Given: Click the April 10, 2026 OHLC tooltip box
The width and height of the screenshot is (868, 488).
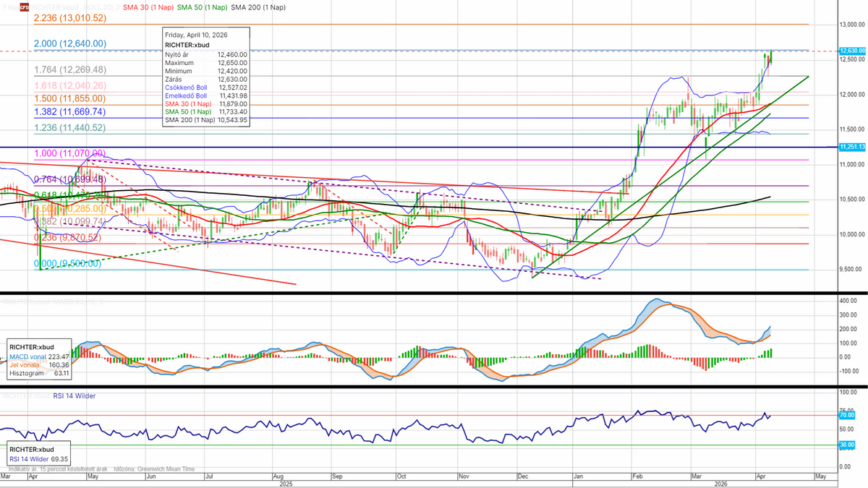Looking at the screenshot, I should [x=205, y=78].
